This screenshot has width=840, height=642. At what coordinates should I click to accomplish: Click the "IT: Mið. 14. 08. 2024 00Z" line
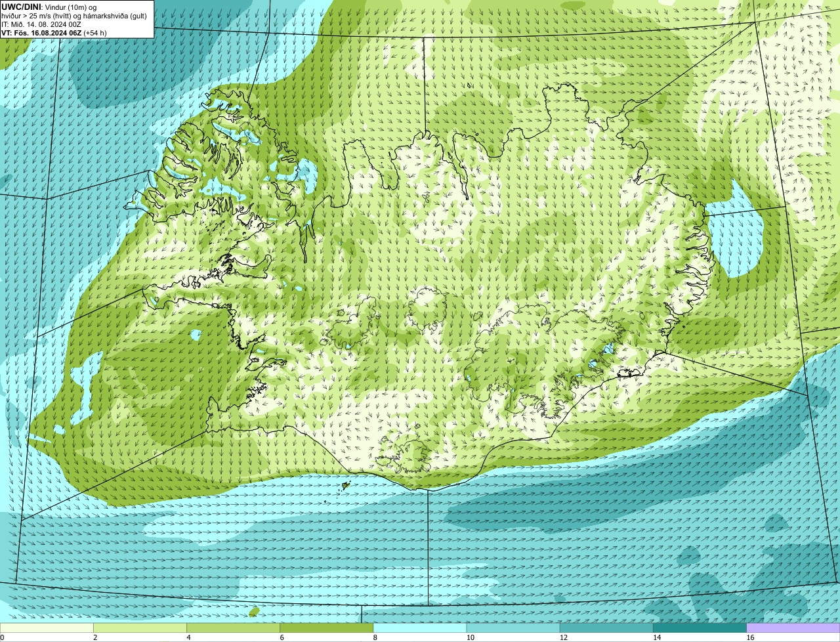[41, 24]
